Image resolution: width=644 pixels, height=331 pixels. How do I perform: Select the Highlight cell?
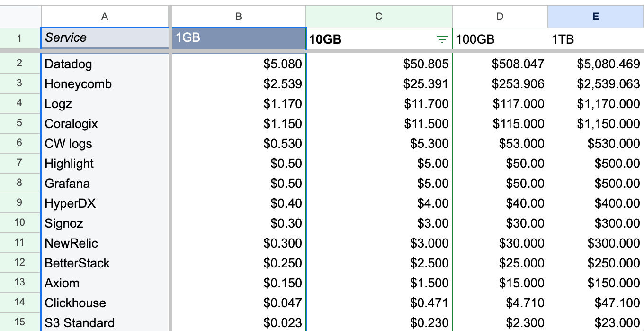(x=105, y=163)
